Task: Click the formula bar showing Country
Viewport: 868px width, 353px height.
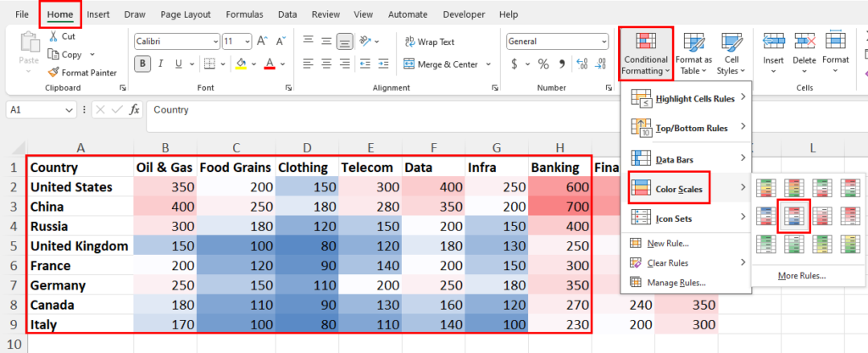Action: (507, 117)
